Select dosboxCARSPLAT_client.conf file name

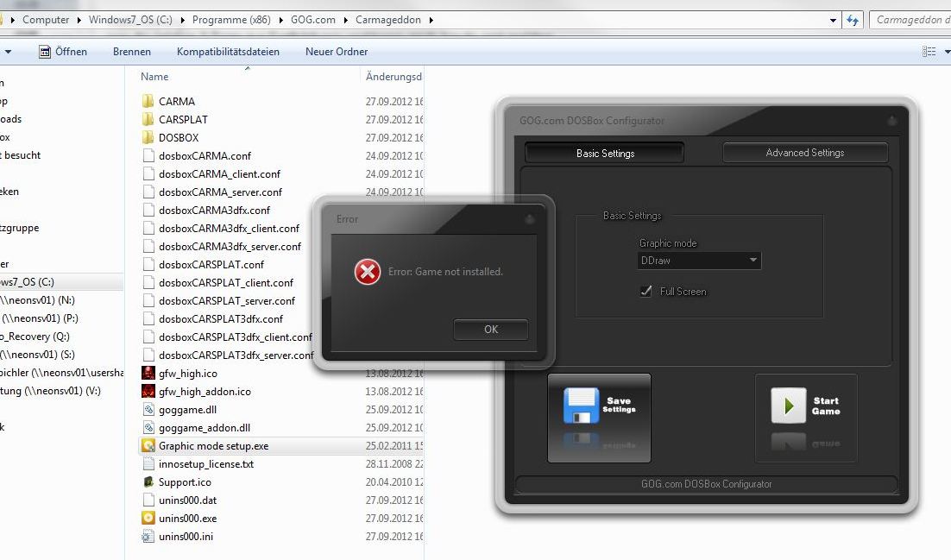click(x=225, y=283)
